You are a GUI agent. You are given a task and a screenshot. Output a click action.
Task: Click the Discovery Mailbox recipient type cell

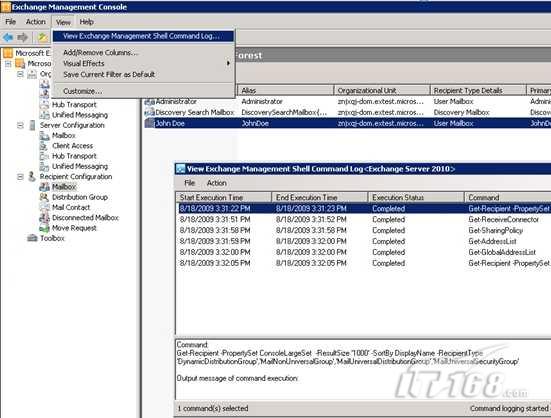[461, 112]
